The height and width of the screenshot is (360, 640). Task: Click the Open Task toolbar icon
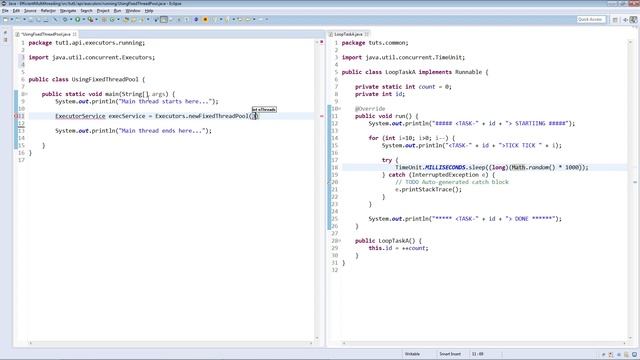(133, 19)
